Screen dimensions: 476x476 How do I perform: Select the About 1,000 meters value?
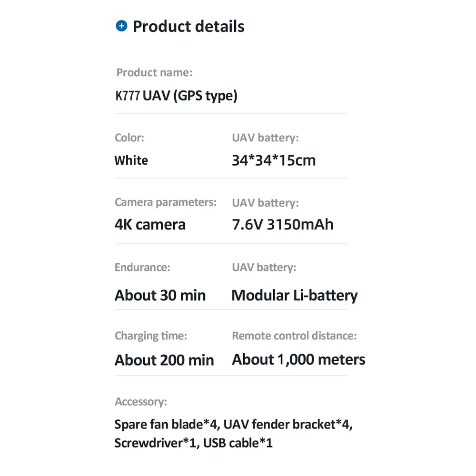pyautogui.click(x=298, y=359)
